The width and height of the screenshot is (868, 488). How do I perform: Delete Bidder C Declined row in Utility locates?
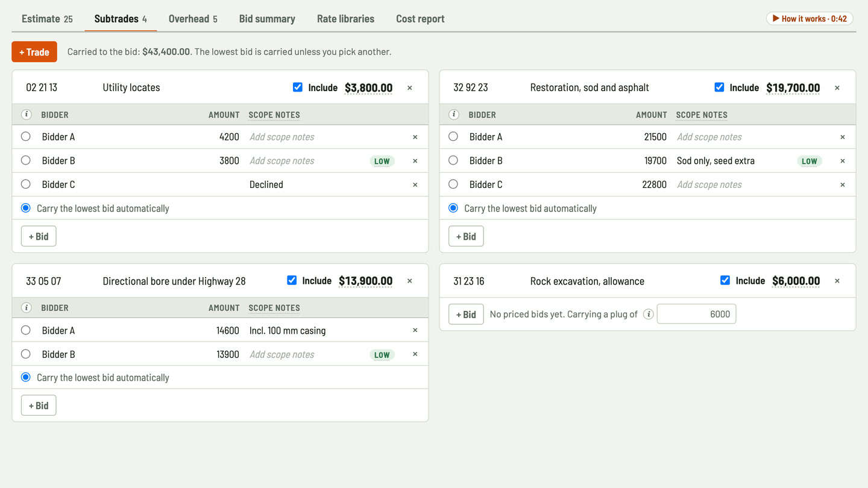(x=415, y=185)
